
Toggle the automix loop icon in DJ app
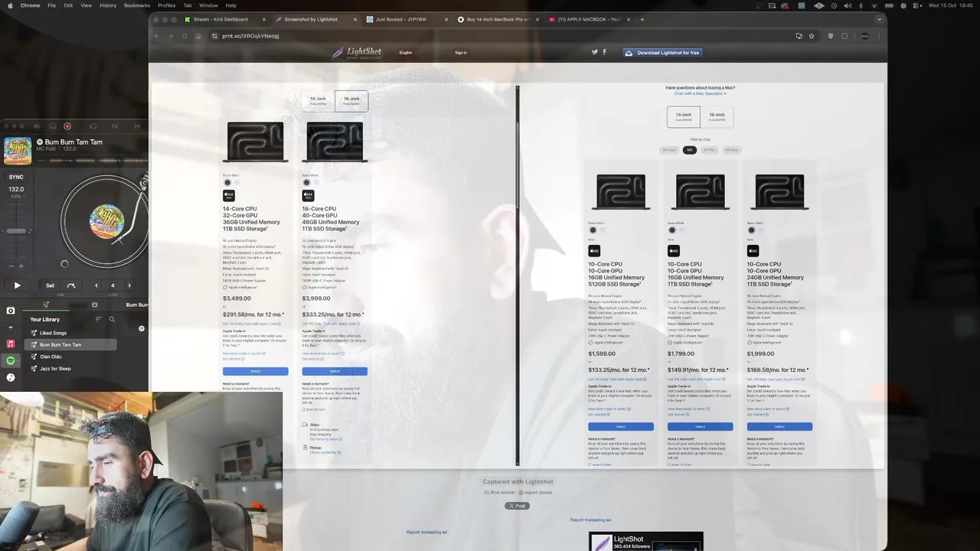point(93,126)
